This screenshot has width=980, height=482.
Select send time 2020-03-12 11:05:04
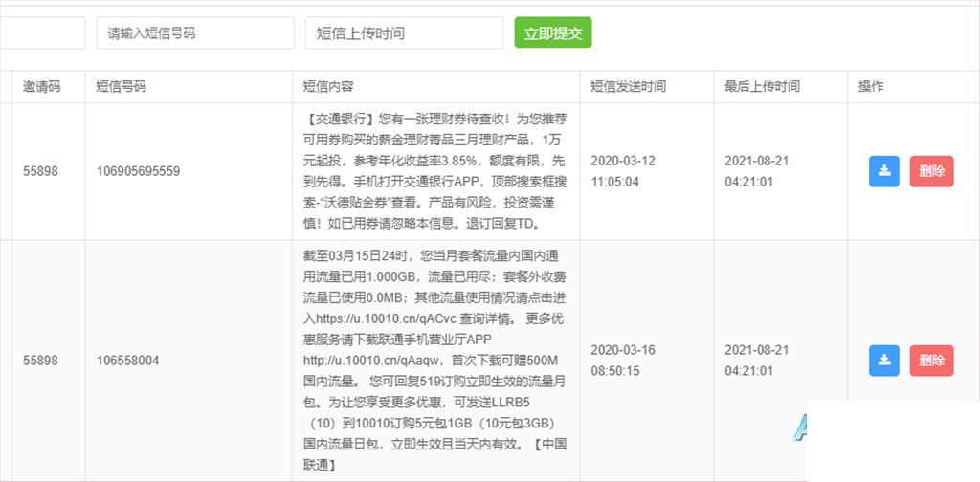[x=623, y=172]
